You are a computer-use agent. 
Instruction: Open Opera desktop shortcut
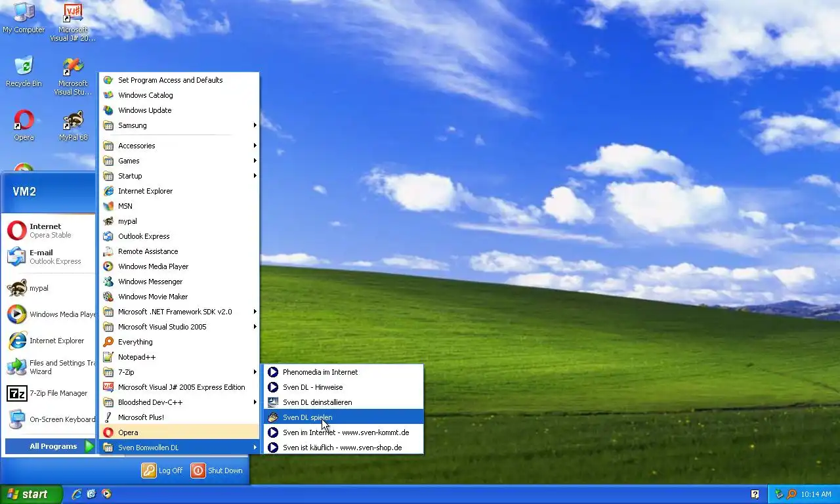[24, 125]
